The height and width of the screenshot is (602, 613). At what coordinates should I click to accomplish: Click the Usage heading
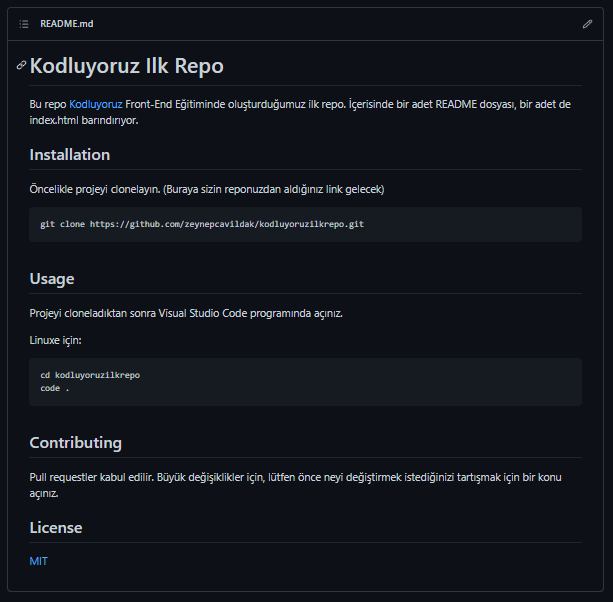click(x=52, y=279)
